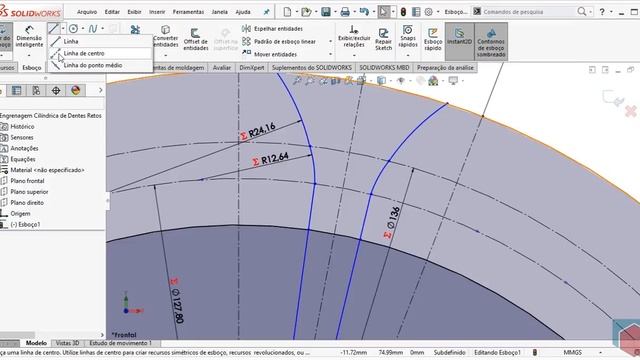The height and width of the screenshot is (360, 640).
Task: Open the Ferramentas menu
Action: click(x=188, y=12)
